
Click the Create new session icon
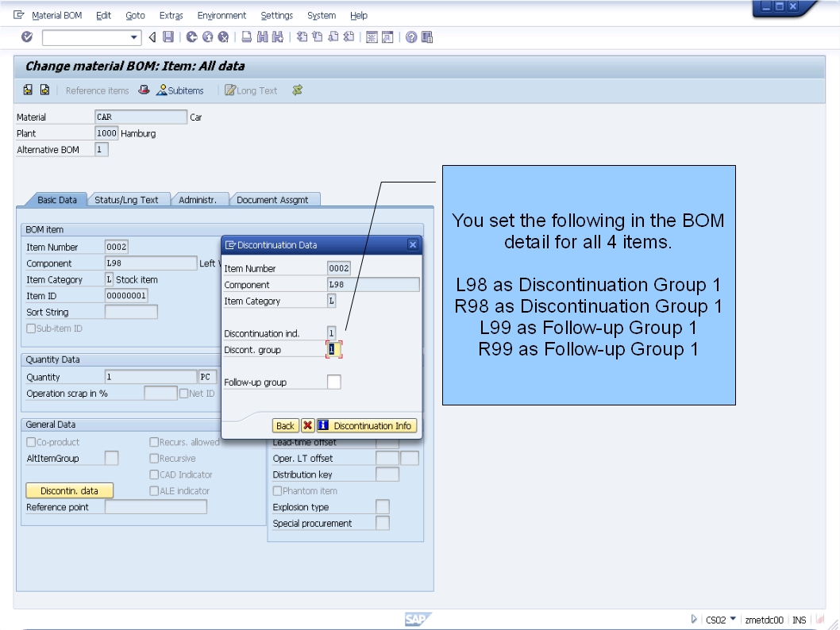372,37
